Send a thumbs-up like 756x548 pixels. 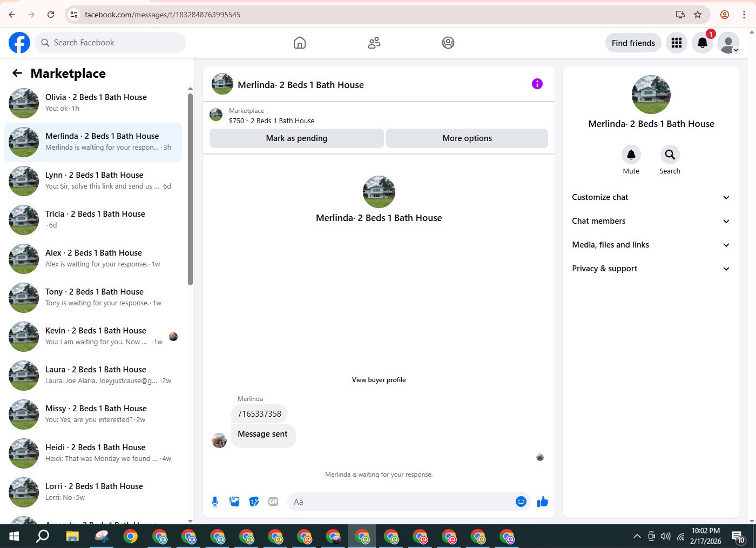click(x=543, y=502)
